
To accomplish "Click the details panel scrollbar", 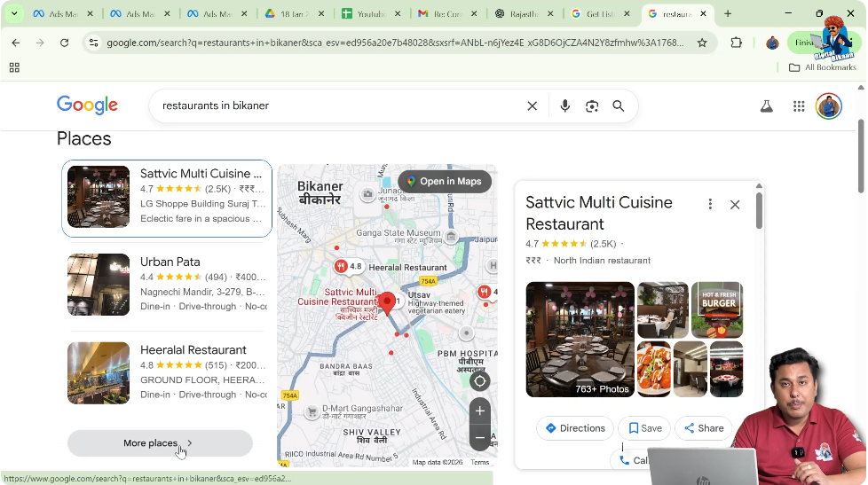I will [x=759, y=210].
